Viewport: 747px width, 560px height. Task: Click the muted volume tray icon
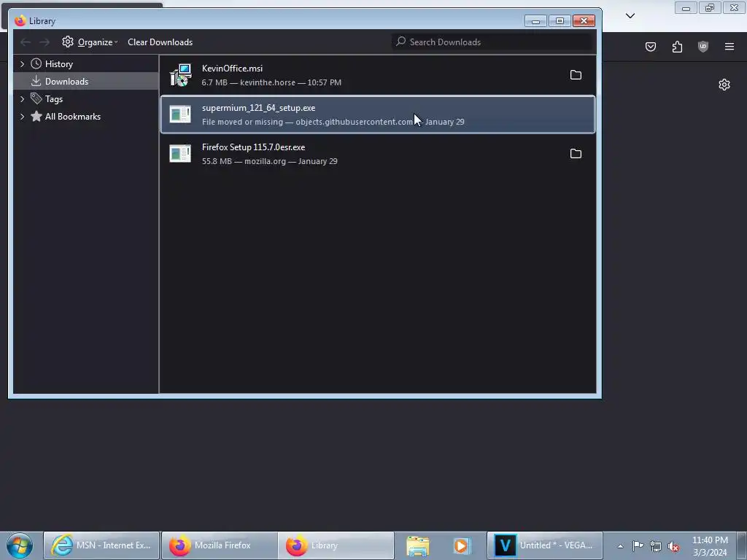673,546
